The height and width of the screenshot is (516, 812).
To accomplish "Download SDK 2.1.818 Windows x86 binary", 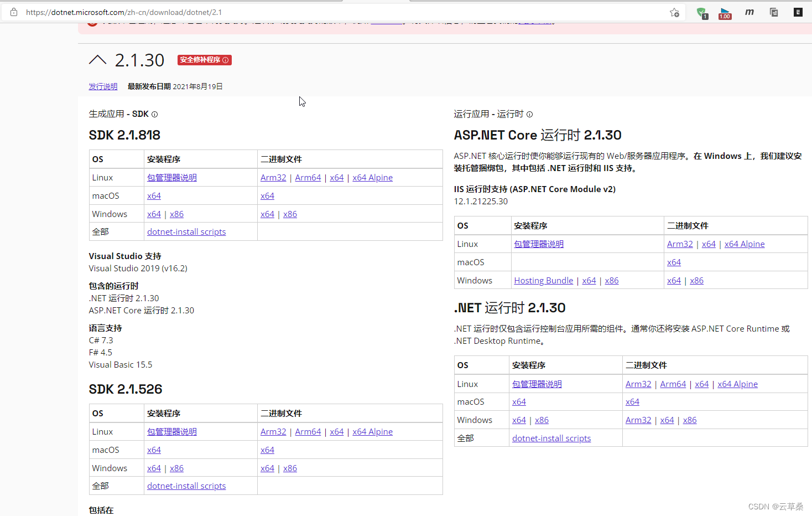I will coord(290,214).
